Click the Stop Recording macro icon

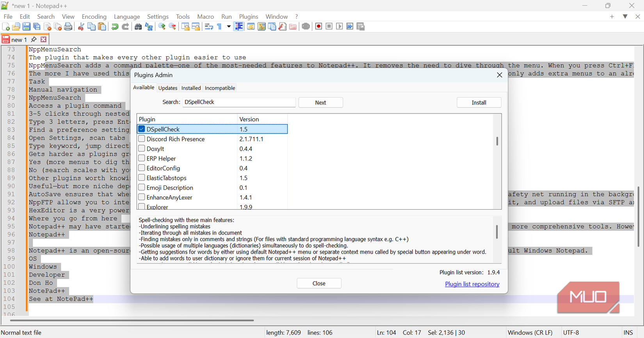(329, 27)
